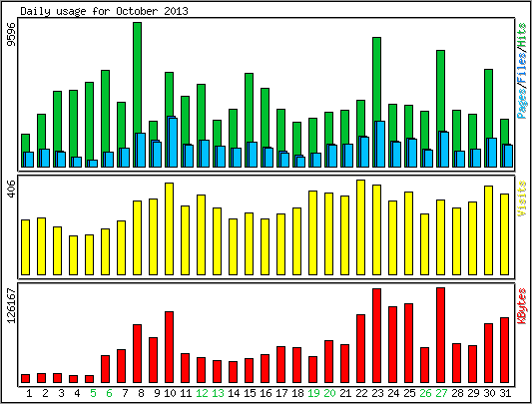This screenshot has width=532, height=404.
Task: Select the green hits bar for day 23
Action: [376, 79]
